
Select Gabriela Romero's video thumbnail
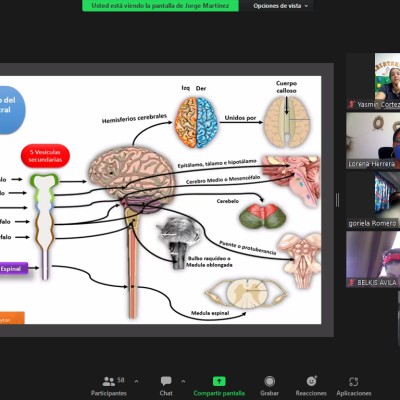373,200
